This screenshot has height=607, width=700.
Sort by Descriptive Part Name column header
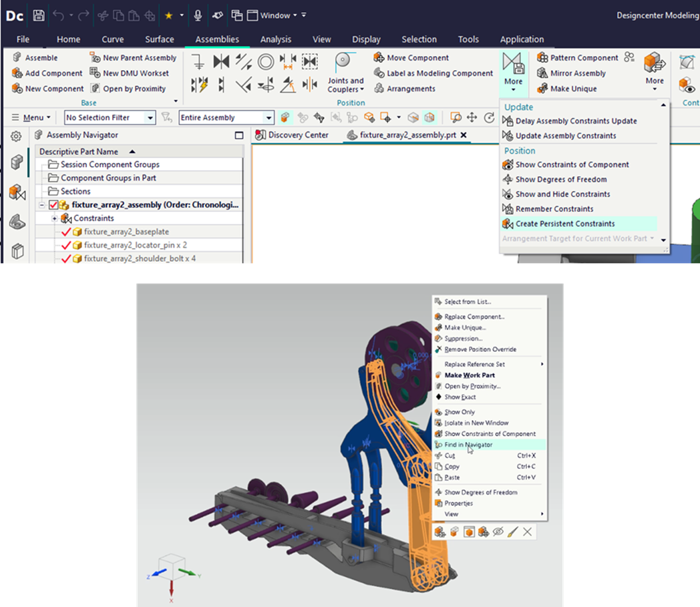(x=140, y=152)
